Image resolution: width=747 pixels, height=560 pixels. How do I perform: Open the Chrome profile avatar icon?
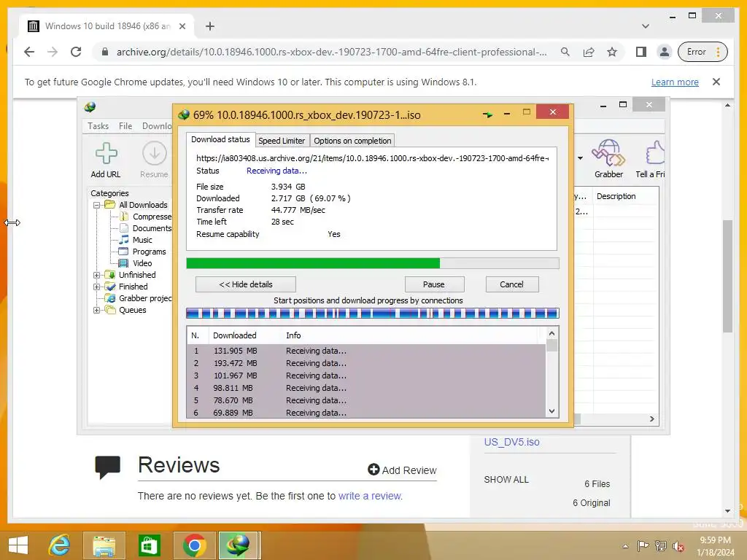click(x=664, y=52)
